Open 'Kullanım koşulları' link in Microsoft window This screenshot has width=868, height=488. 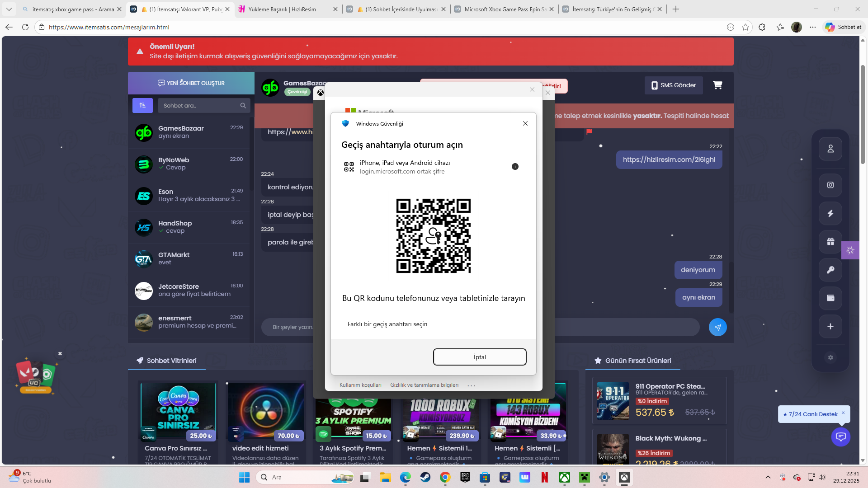360,385
